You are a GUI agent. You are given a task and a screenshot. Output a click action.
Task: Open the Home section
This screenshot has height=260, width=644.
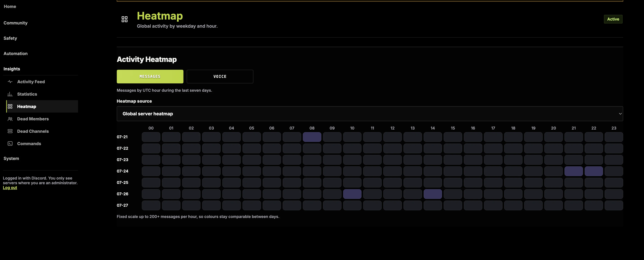[10, 7]
